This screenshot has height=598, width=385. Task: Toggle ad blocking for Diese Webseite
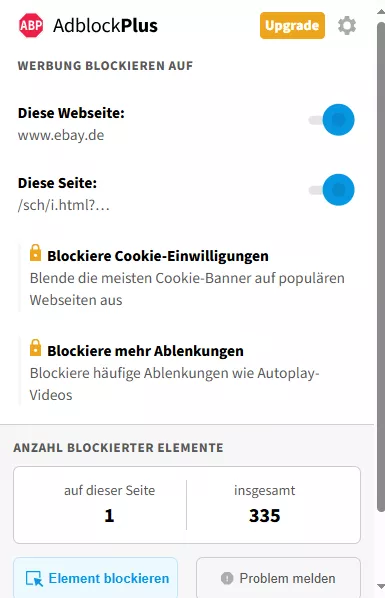331,120
